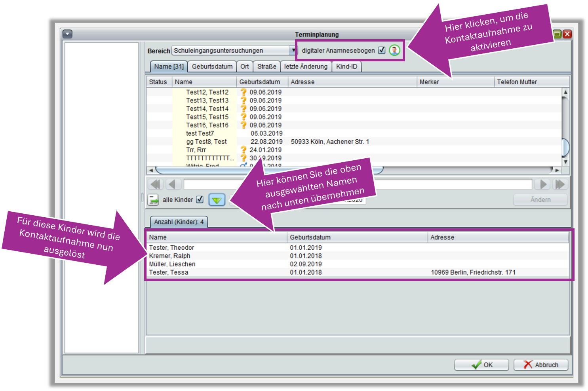Uncheck the 'alle Kinder' checkbox
The width and height of the screenshot is (588, 391).
(x=200, y=199)
